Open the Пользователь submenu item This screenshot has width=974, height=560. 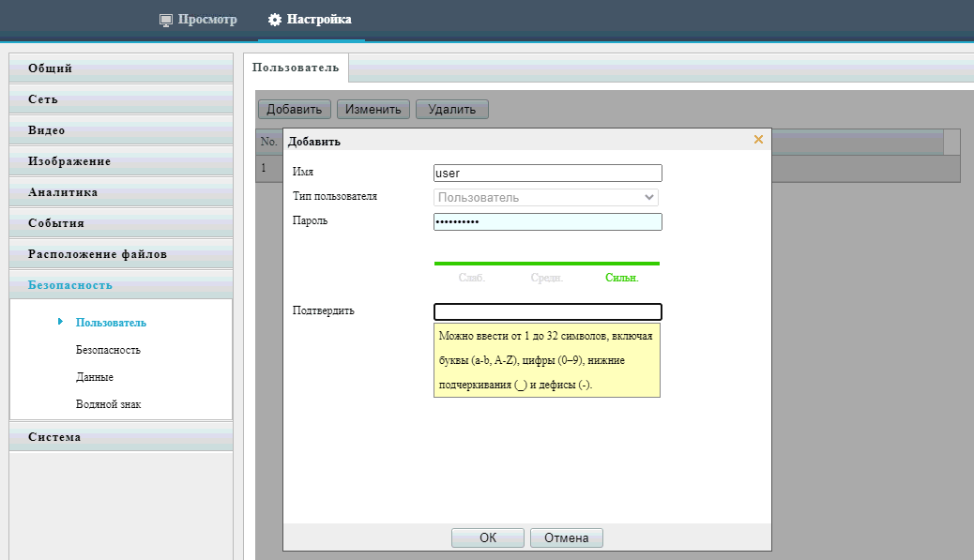click(111, 323)
